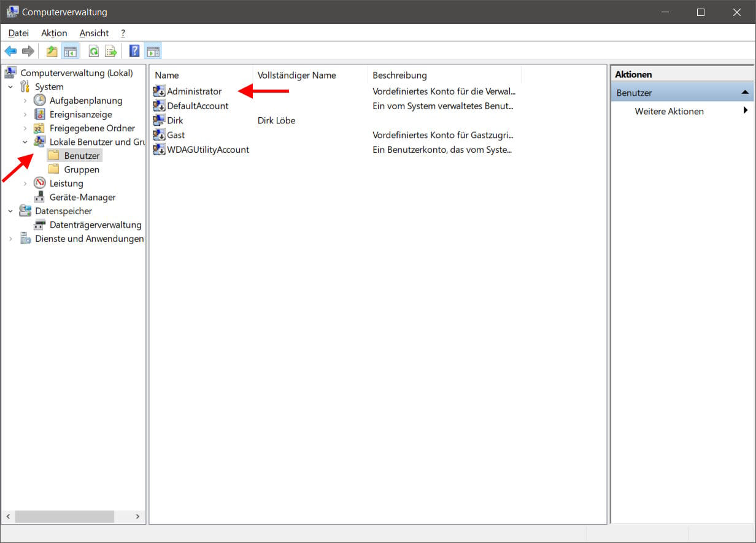Click the Administrator row description text
The image size is (756, 543).
(x=444, y=91)
